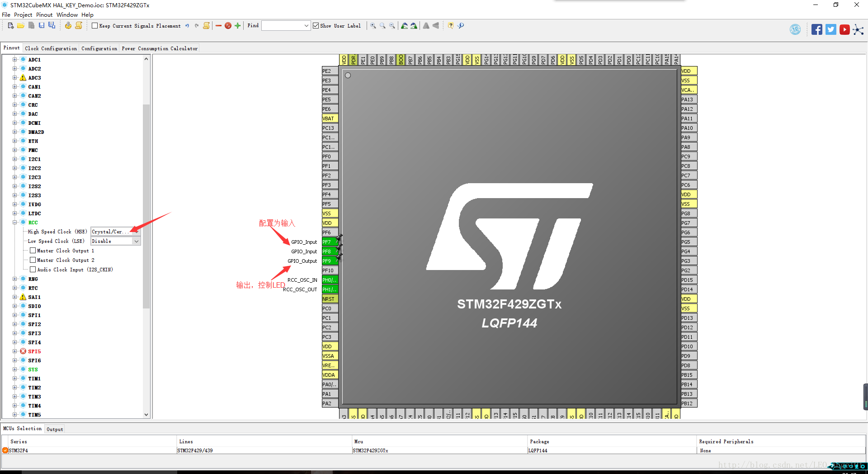Open the Twitter link icon

tap(831, 30)
